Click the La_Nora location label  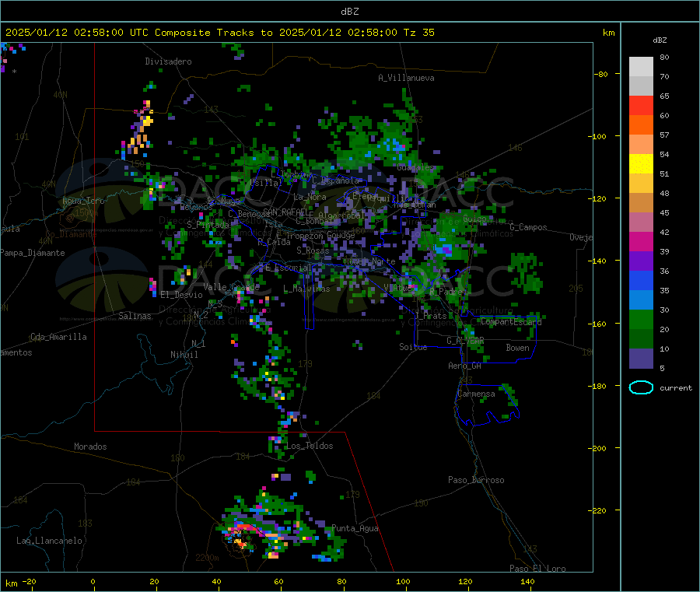click(310, 197)
